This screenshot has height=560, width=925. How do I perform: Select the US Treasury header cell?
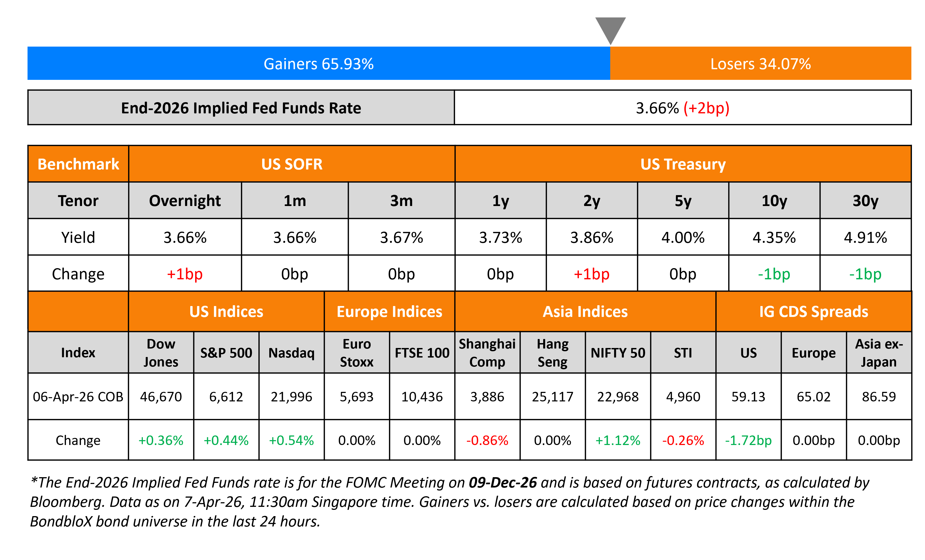(x=683, y=164)
